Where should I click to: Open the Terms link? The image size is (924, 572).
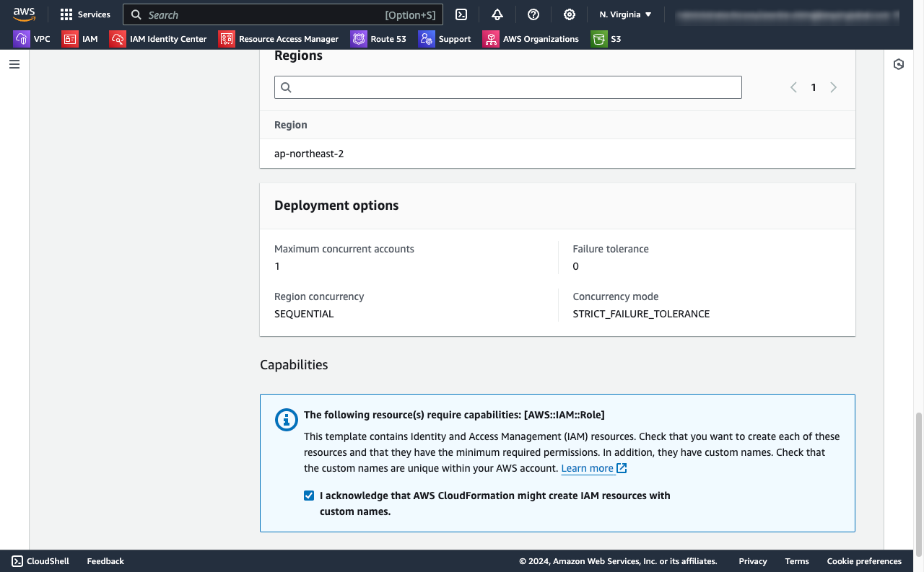click(x=797, y=561)
